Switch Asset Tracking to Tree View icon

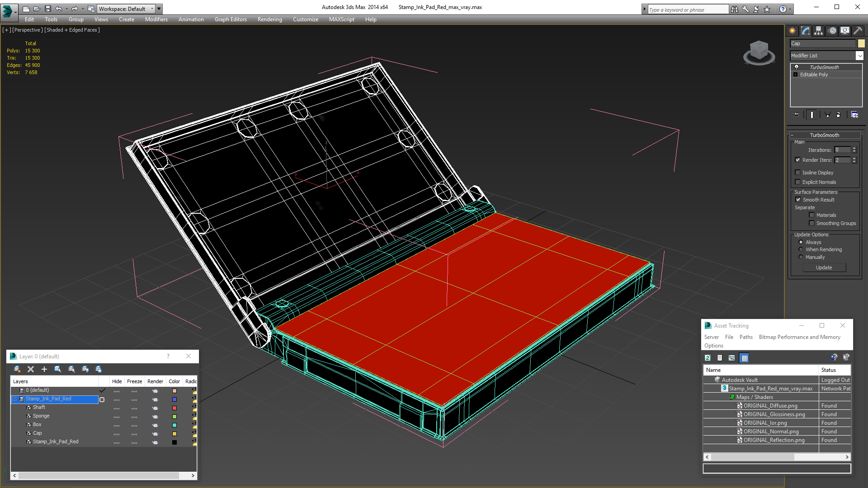[x=732, y=358]
